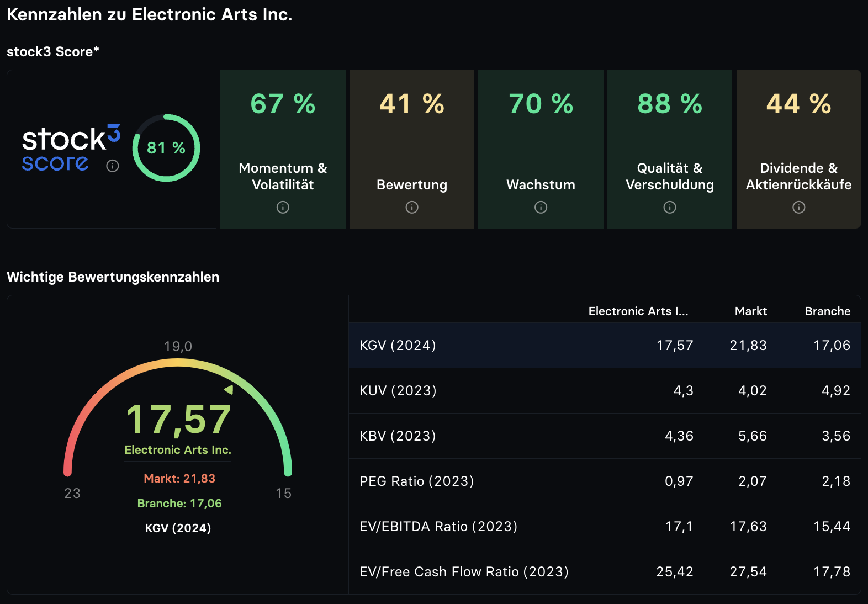The image size is (868, 604).
Task: Click 'Electronic Arts Inc.' label under gauge
Action: (178, 450)
